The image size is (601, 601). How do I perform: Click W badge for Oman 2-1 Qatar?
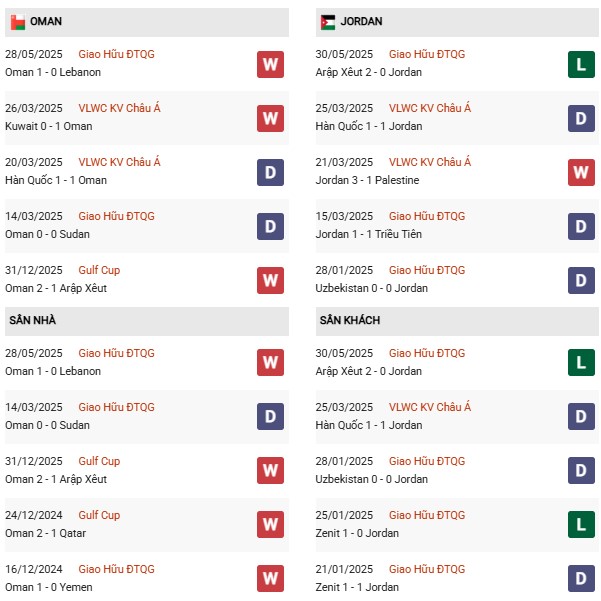(x=270, y=524)
